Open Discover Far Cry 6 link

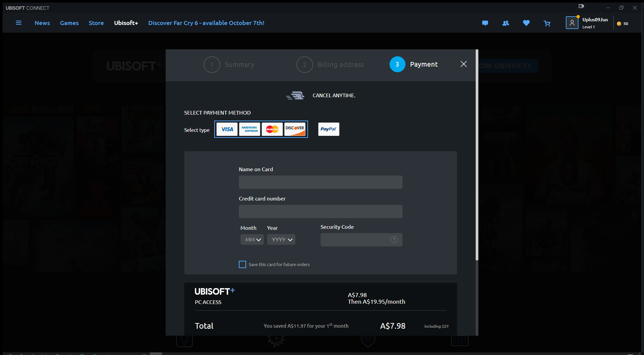click(x=206, y=23)
